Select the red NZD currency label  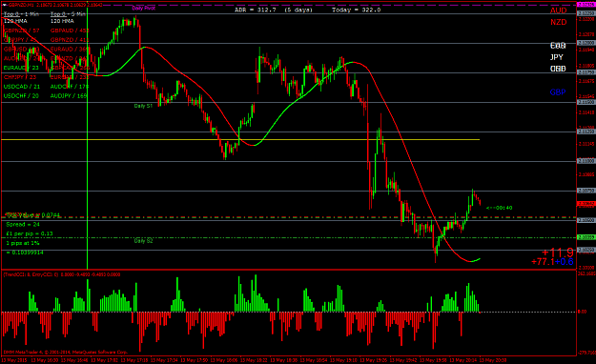click(559, 23)
